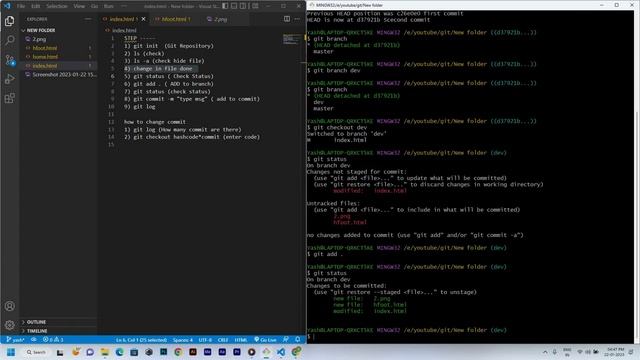The image size is (640, 360).
Task: Click the eye icon in status bar
Action: (34, 340)
